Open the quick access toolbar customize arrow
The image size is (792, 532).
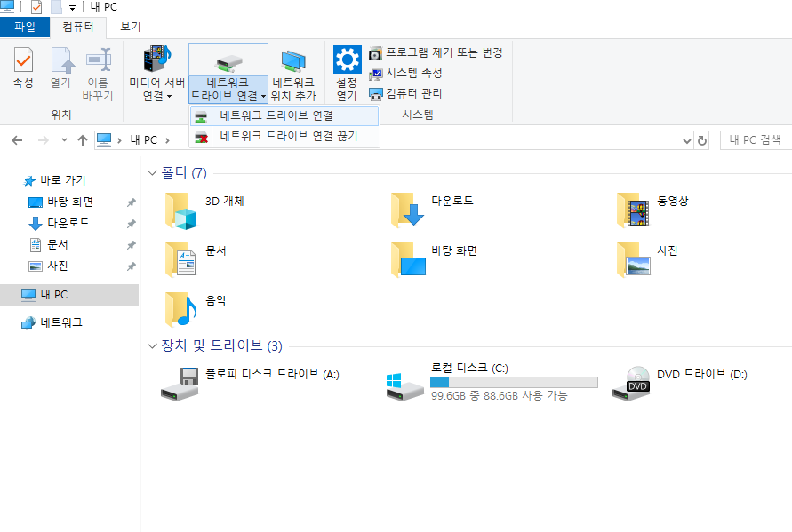pyautogui.click(x=72, y=8)
